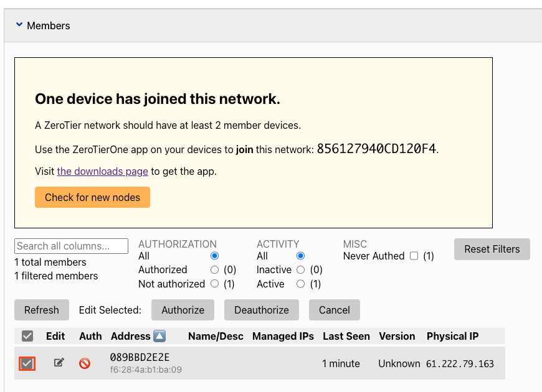Viewport: 542px width, 392px height.
Task: Open the downloads page link
Action: pos(103,171)
